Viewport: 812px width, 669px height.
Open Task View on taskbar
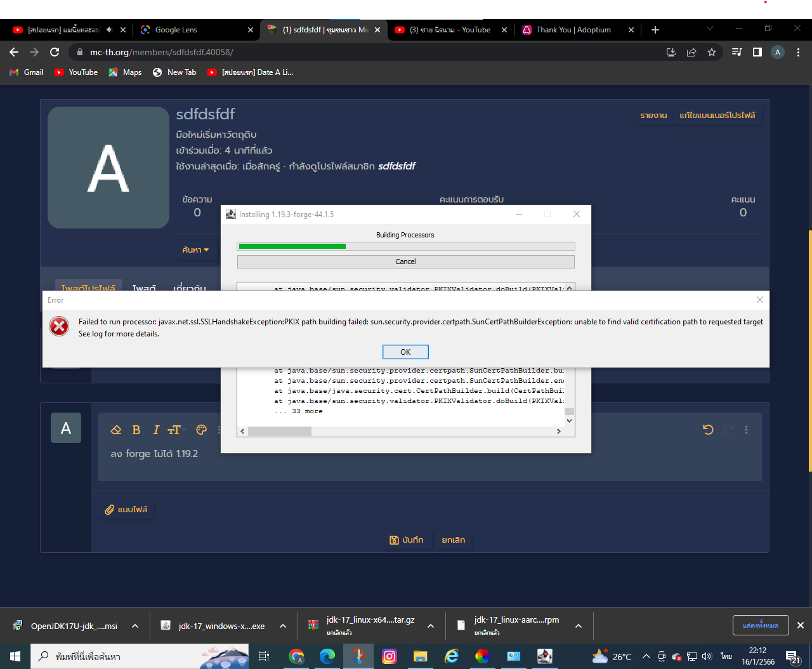point(264,656)
